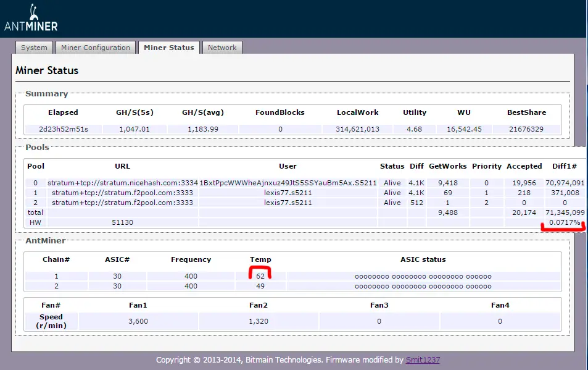588x370 pixels.
Task: Click the ASIC status column header
Action: coord(423,259)
